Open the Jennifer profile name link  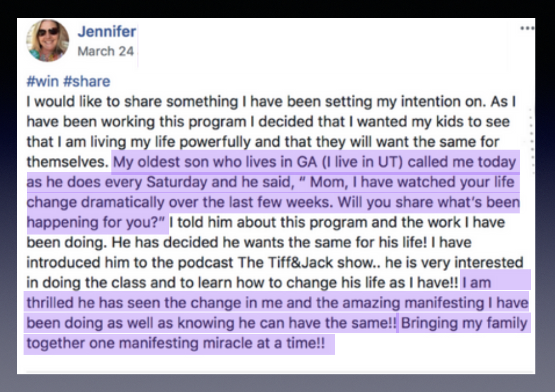point(106,31)
